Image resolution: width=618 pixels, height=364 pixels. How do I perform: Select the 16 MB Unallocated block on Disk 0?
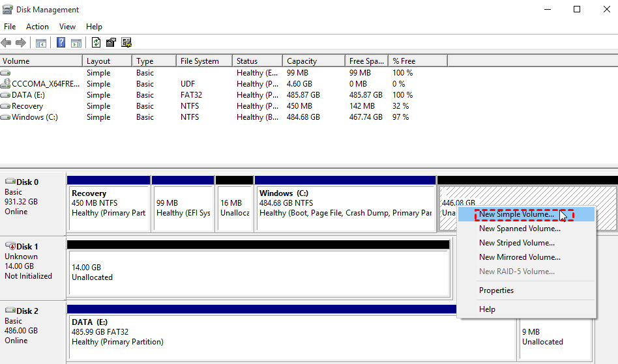235,204
